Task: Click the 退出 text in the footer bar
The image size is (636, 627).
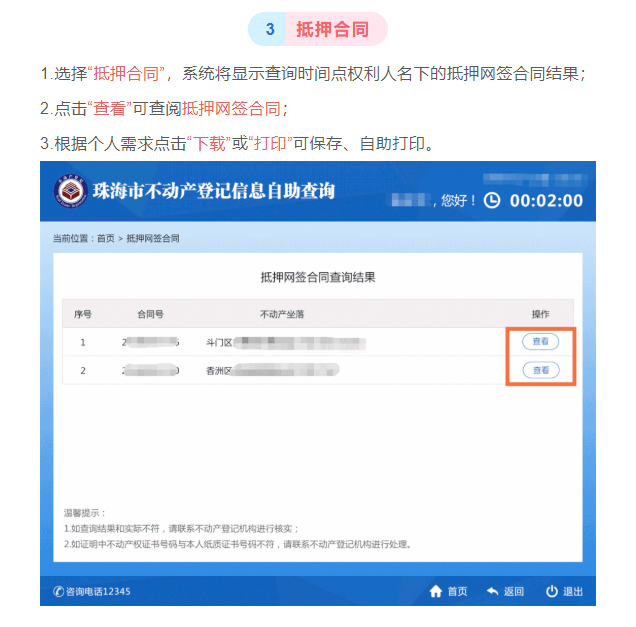Action: pos(573,591)
